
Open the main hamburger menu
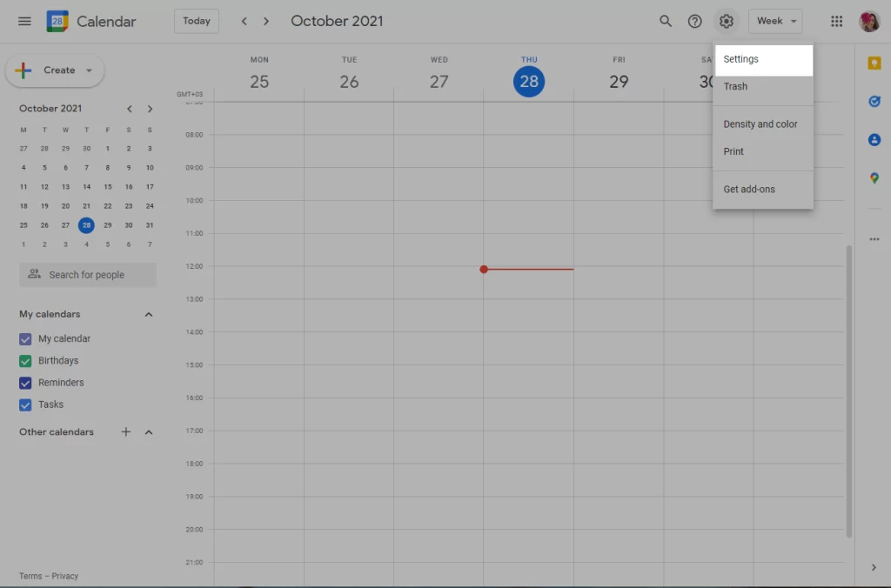point(24,22)
